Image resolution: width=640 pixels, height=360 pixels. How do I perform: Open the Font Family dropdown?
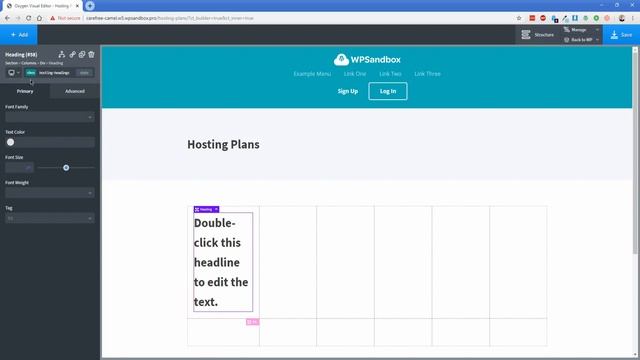coord(50,117)
